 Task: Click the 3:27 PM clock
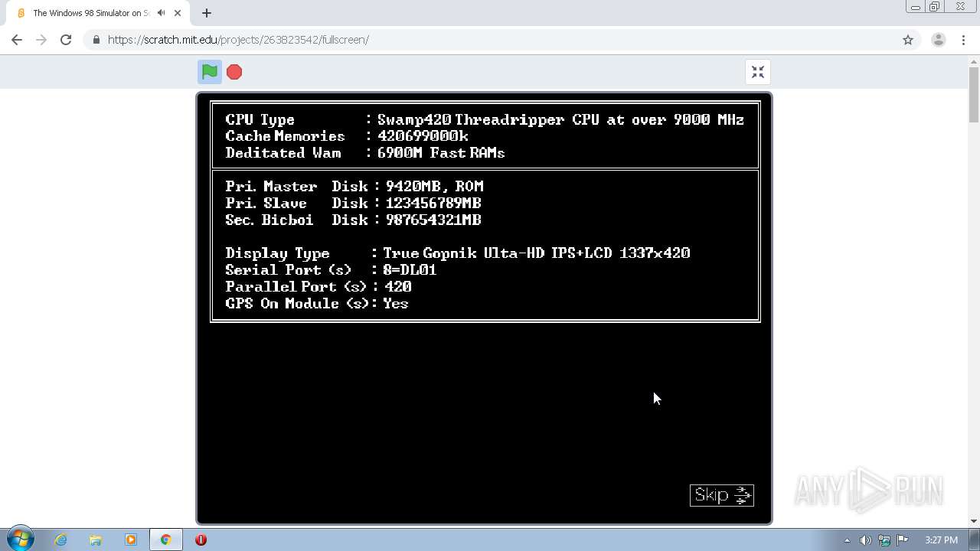tap(941, 540)
